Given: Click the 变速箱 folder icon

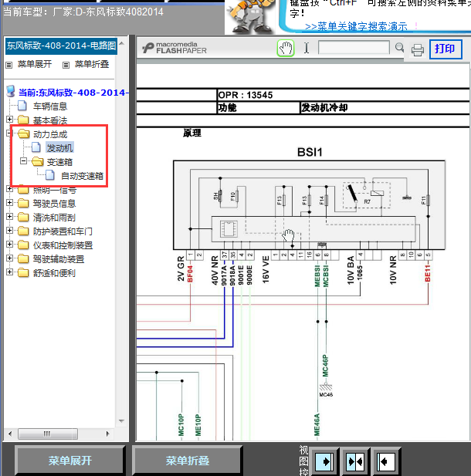Looking at the screenshot, I should click(x=37, y=161).
